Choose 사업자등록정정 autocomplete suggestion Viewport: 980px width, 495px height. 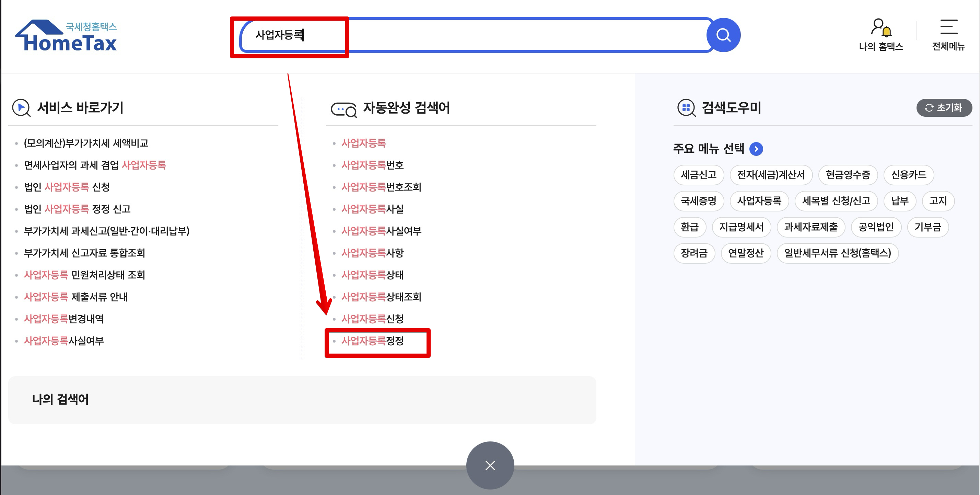coord(372,341)
